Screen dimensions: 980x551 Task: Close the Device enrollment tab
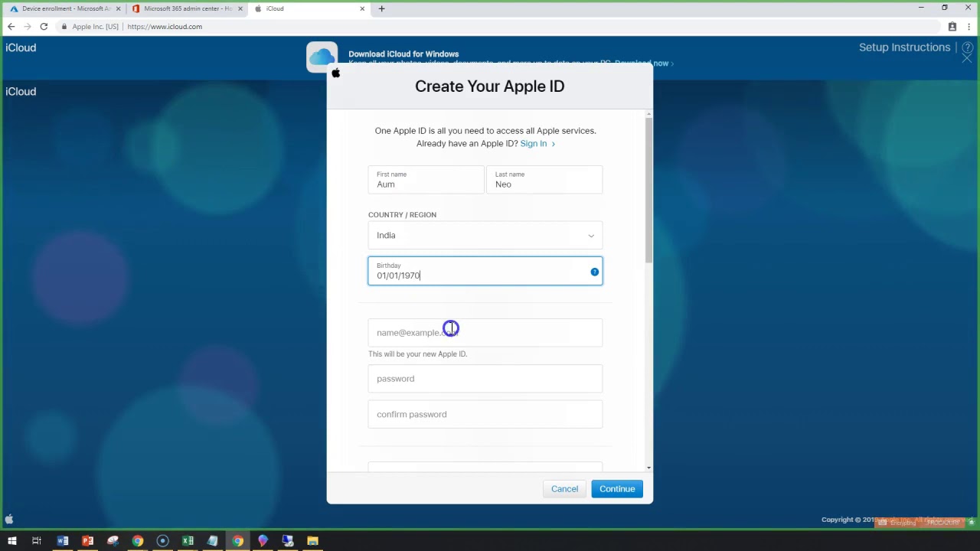point(118,8)
